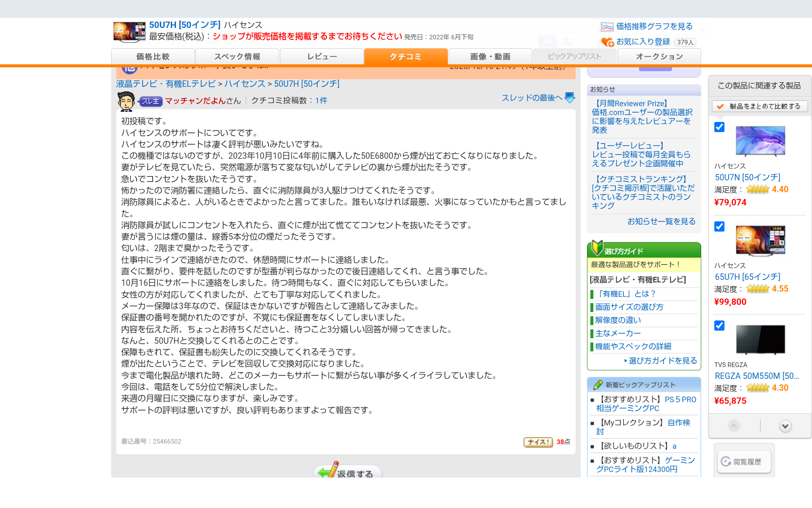Click the 50U7N TV thumbnail
Viewport: 812px width, 508px height.
coord(760,141)
